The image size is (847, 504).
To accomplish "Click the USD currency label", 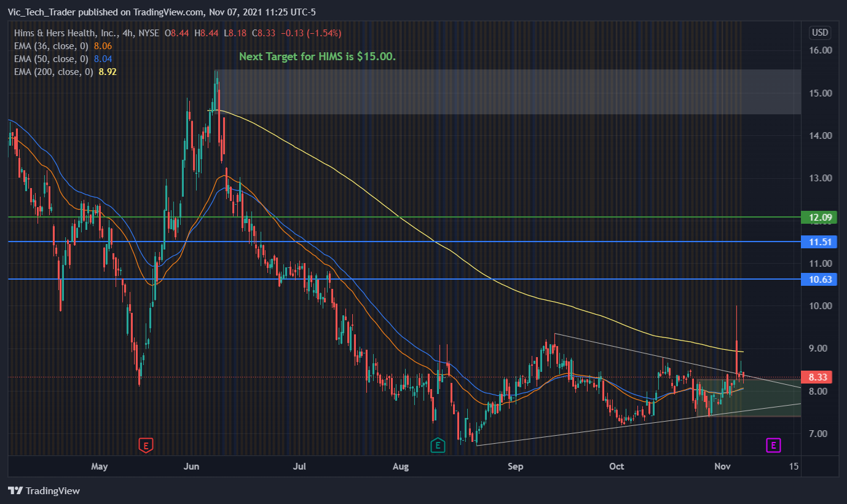I will tap(820, 32).
